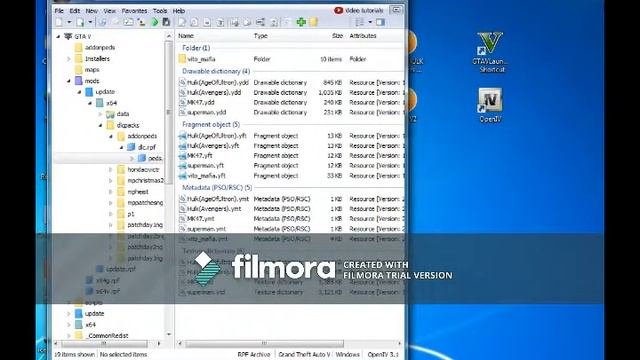The width and height of the screenshot is (640, 360).
Task: Collapse the dlcpacks folder node
Action: (100, 125)
